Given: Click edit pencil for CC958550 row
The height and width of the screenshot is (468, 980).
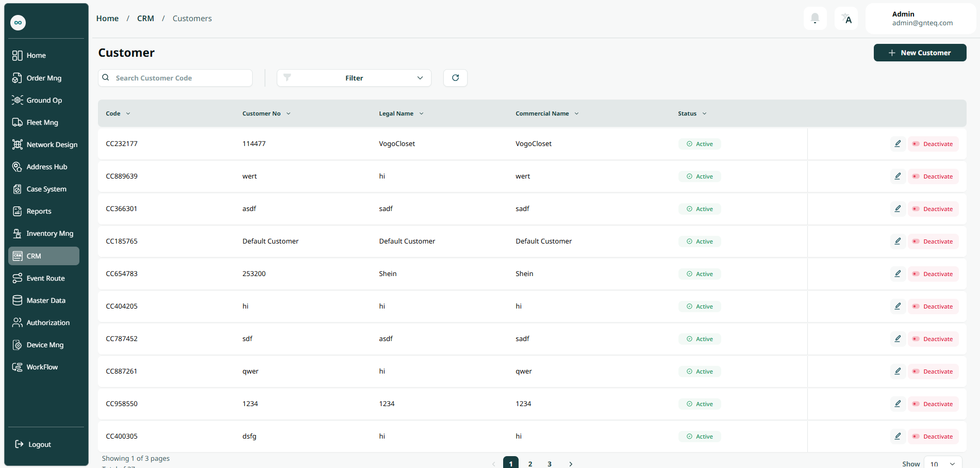Looking at the screenshot, I should click(x=898, y=404).
